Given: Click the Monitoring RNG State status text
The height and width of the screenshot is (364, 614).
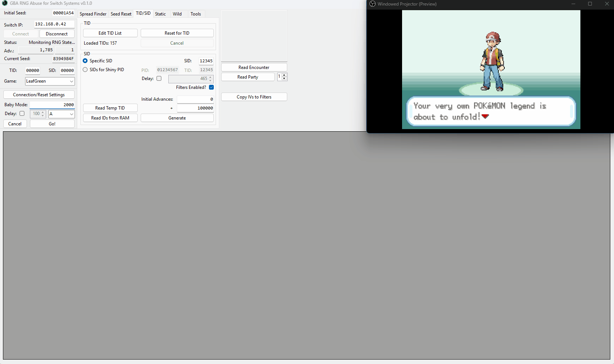Looking at the screenshot, I should [52, 42].
